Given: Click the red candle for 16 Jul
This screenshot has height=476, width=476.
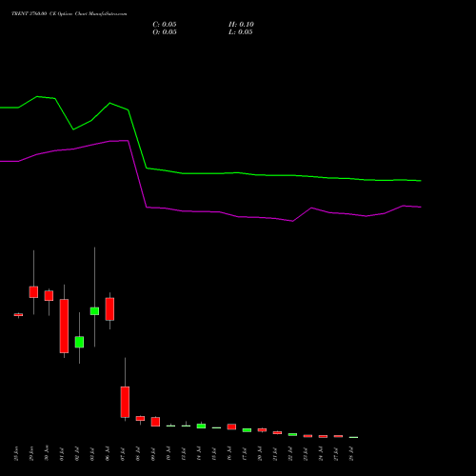Looking at the screenshot, I should 231,426.
